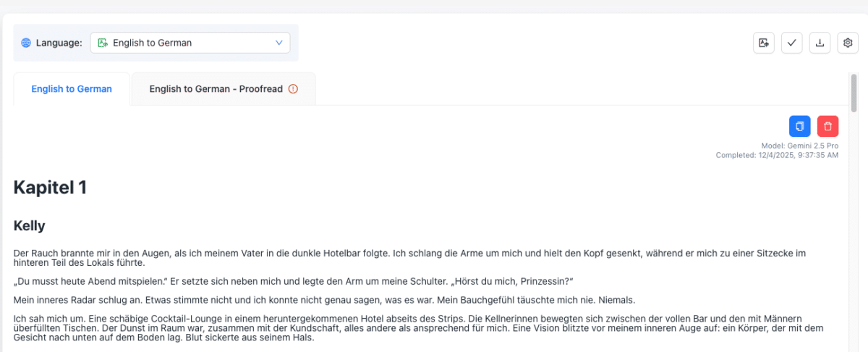The width and height of the screenshot is (868, 352).
Task: Click the Kapitel 1 heading
Action: tap(50, 188)
